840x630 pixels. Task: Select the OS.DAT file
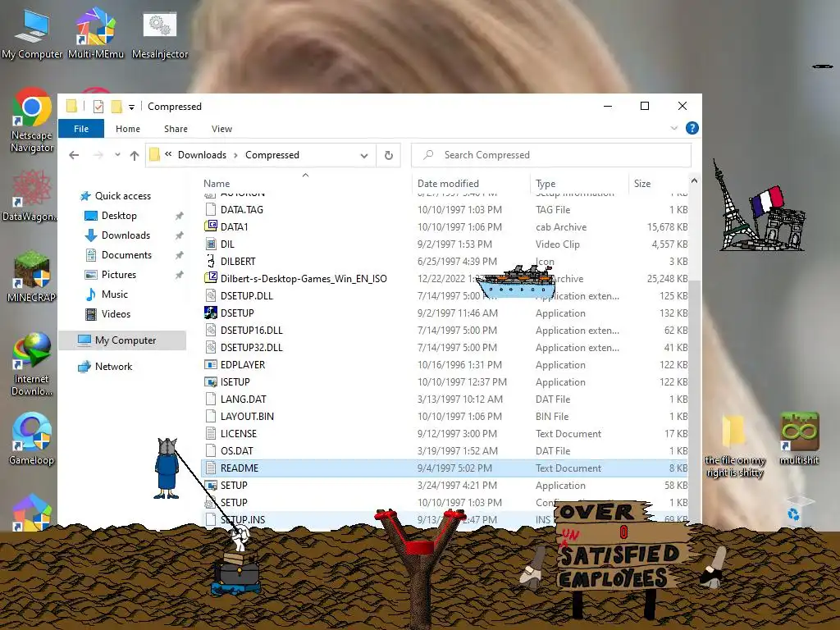click(445, 450)
